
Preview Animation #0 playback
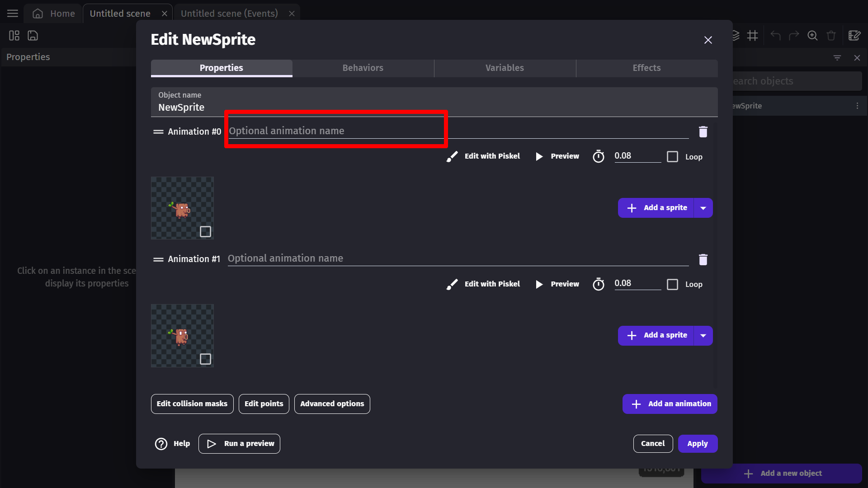[557, 156]
